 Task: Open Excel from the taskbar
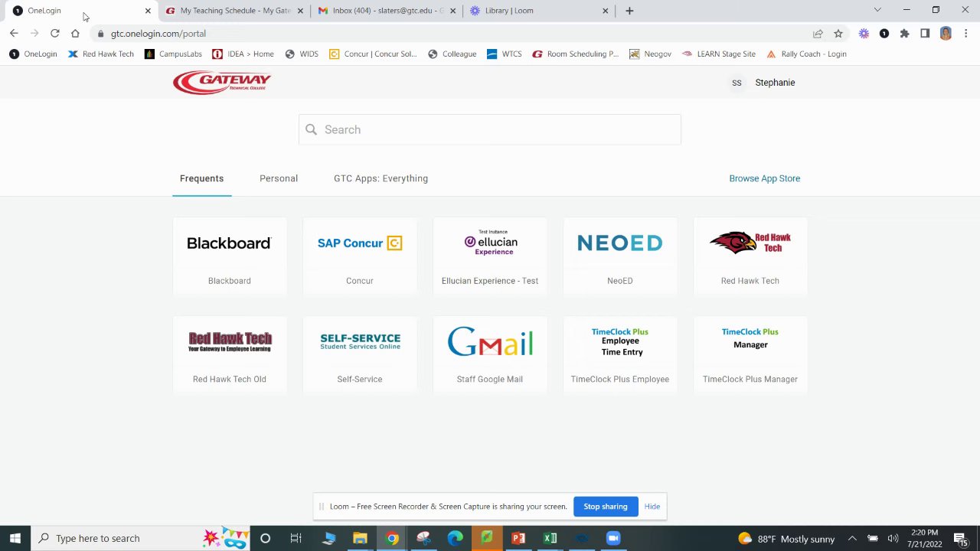550,538
